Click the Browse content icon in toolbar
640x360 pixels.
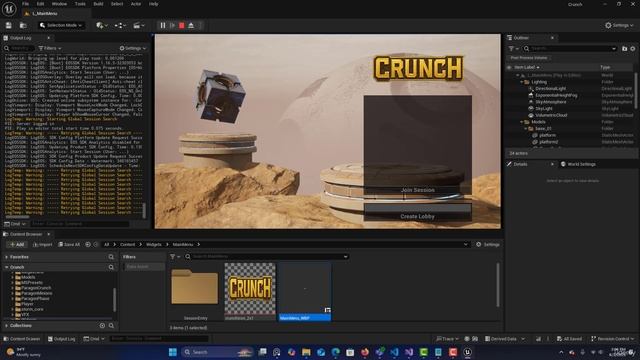[23, 25]
